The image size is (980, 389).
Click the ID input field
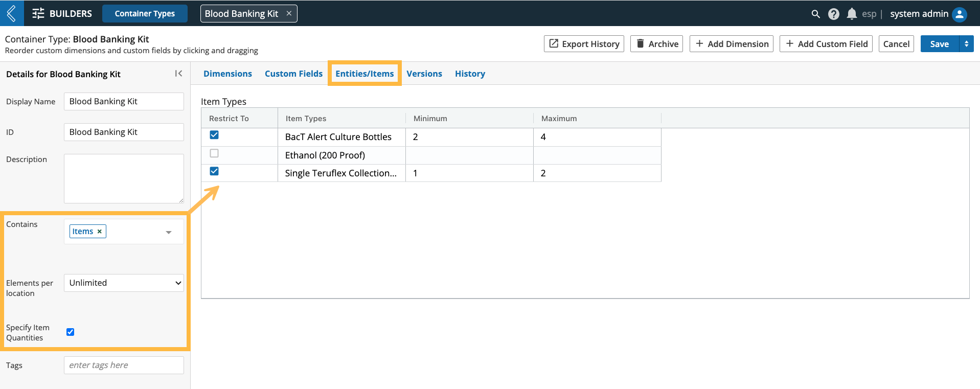pos(124,132)
